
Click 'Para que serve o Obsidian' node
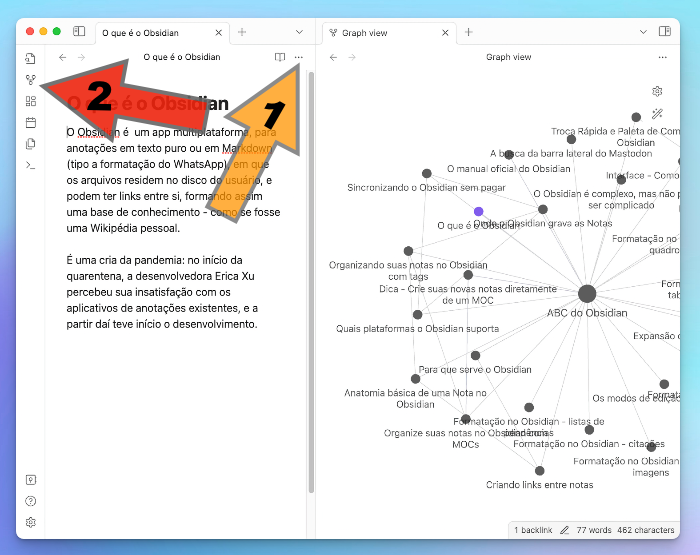(x=475, y=355)
